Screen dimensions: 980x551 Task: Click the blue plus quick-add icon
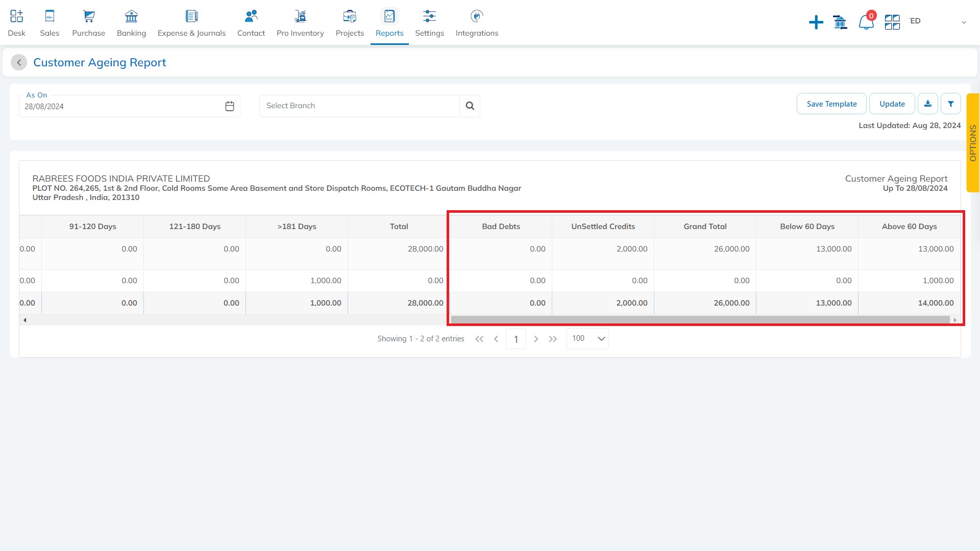point(816,22)
